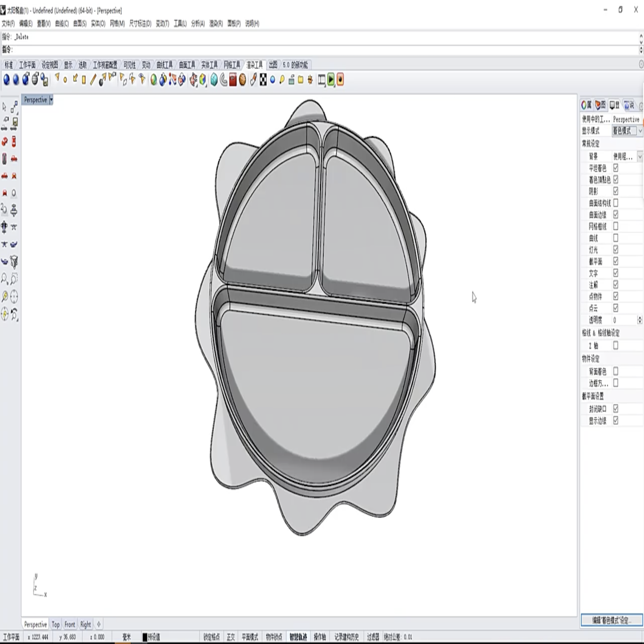
Task: Click the checkerboard texture icon in toolbar
Action: tap(263, 80)
